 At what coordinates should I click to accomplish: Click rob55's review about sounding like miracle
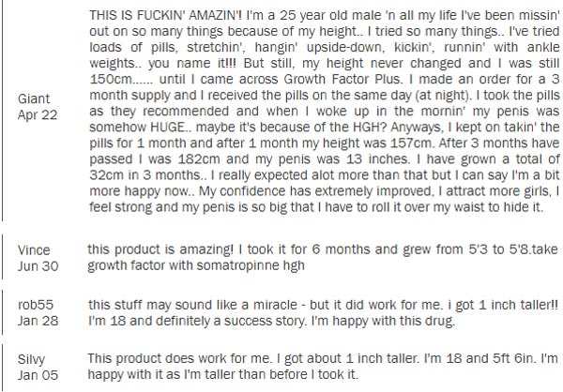323,312
